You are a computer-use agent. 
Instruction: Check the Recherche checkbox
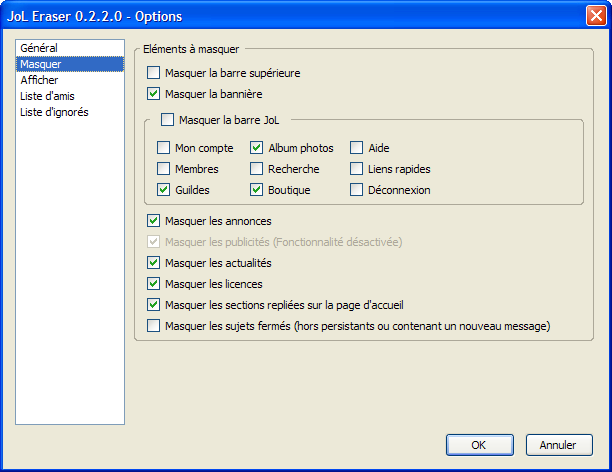pos(256,169)
